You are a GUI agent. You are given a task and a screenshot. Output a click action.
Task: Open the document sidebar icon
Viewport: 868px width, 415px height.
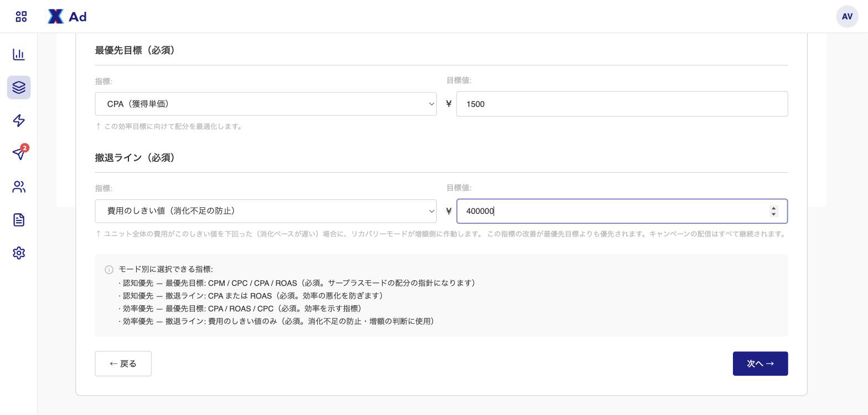(x=19, y=220)
